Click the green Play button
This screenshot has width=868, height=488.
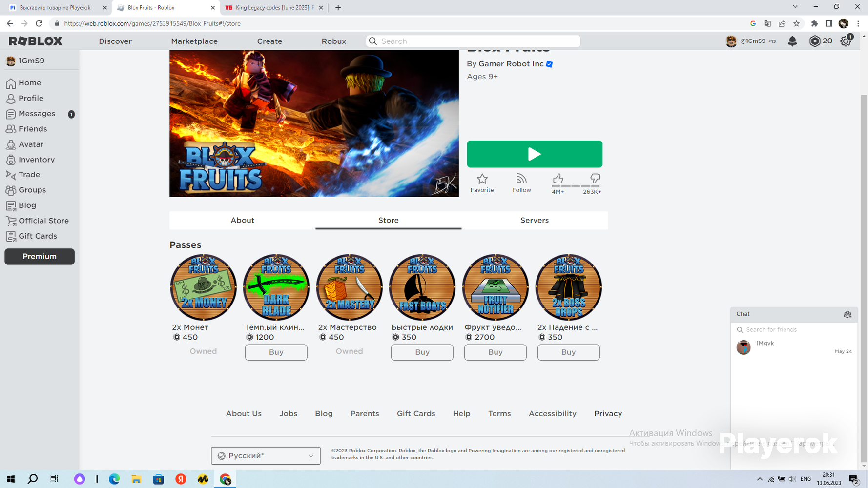[x=535, y=154]
